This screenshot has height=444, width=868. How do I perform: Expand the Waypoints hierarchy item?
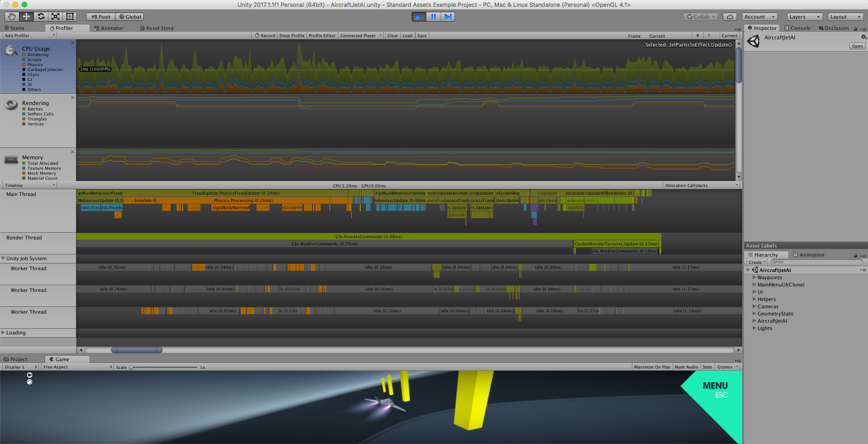coord(754,277)
